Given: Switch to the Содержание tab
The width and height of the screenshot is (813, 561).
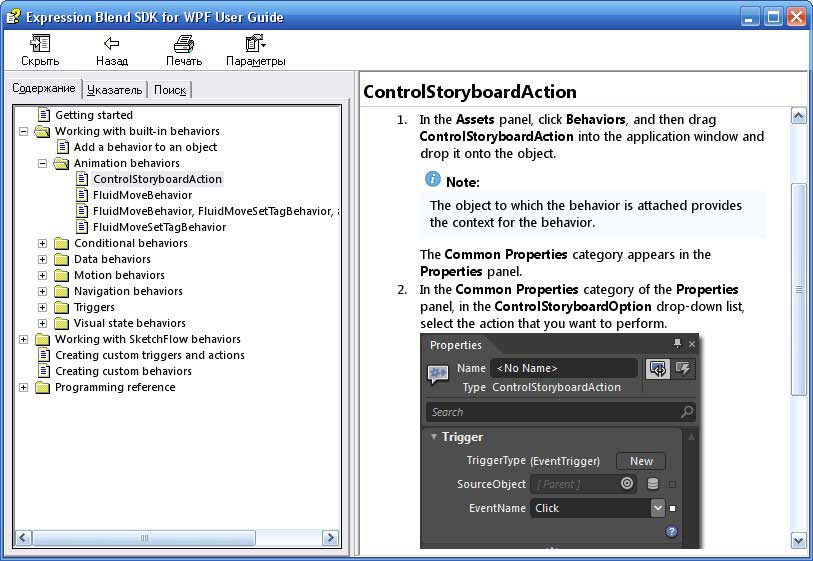Looking at the screenshot, I should click(44, 88).
